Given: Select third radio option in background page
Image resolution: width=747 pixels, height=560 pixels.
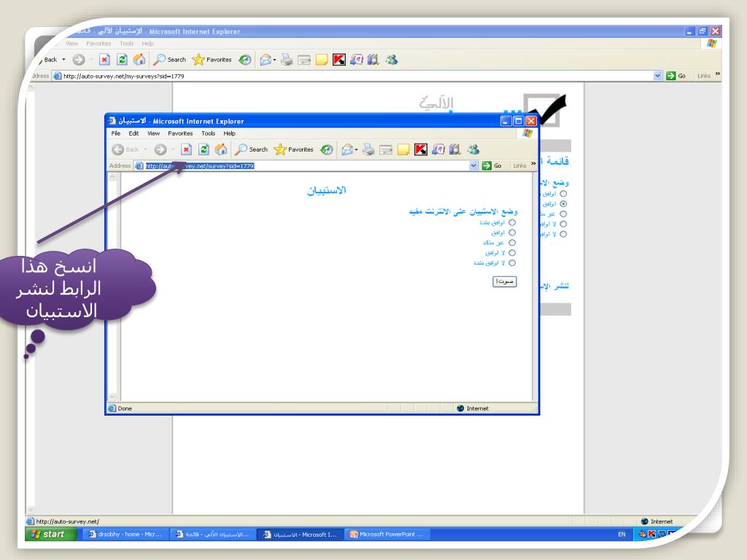Looking at the screenshot, I should (x=564, y=214).
